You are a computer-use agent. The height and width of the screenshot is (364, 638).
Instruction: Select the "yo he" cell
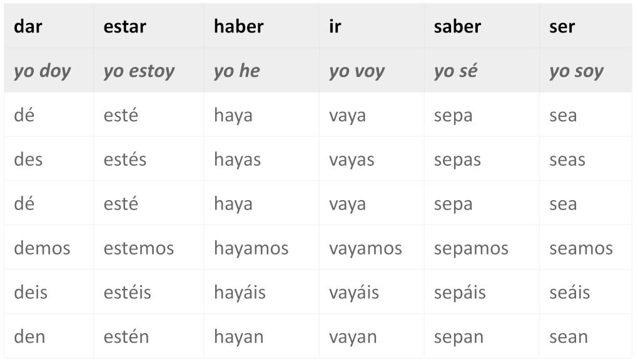click(236, 71)
